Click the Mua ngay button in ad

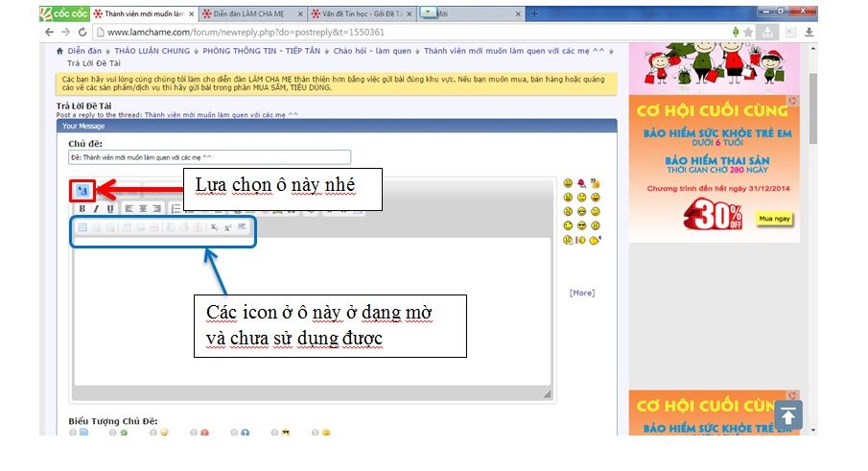tap(775, 219)
